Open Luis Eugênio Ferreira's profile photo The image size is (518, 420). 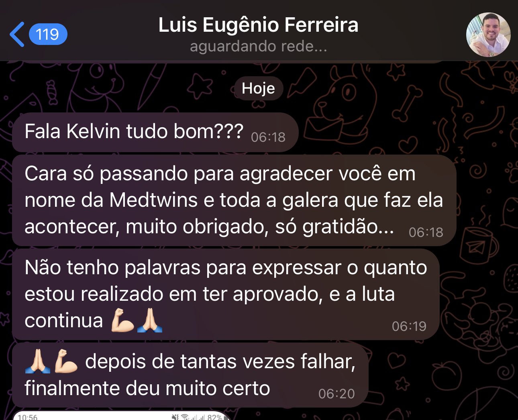pyautogui.click(x=488, y=35)
